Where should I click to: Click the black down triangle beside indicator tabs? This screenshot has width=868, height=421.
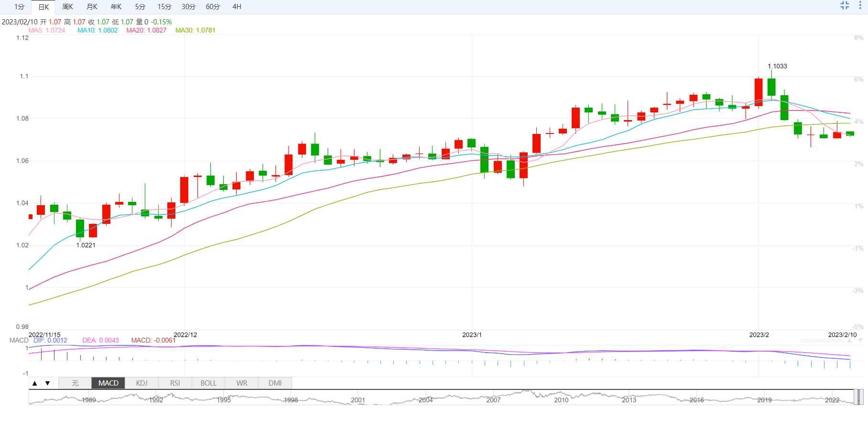(47, 383)
